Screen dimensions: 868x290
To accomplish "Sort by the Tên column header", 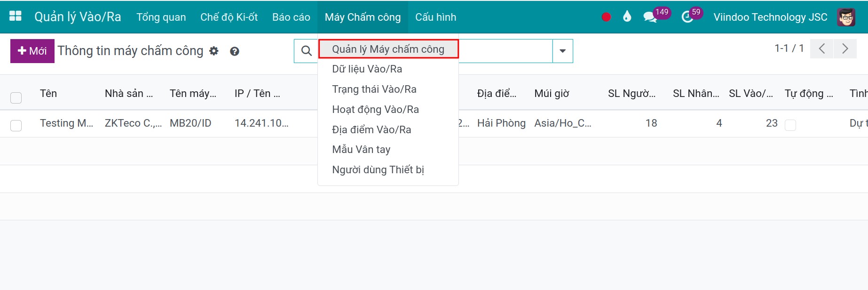I will (48, 93).
